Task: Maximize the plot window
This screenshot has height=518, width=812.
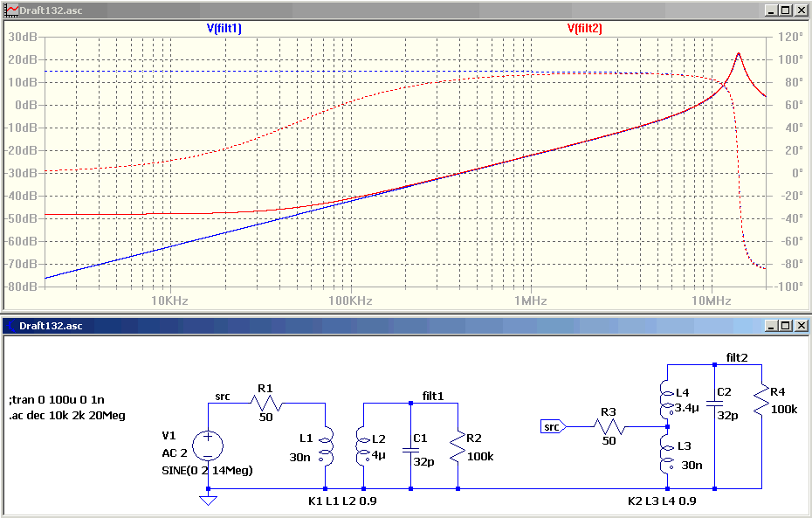Action: coord(786,10)
